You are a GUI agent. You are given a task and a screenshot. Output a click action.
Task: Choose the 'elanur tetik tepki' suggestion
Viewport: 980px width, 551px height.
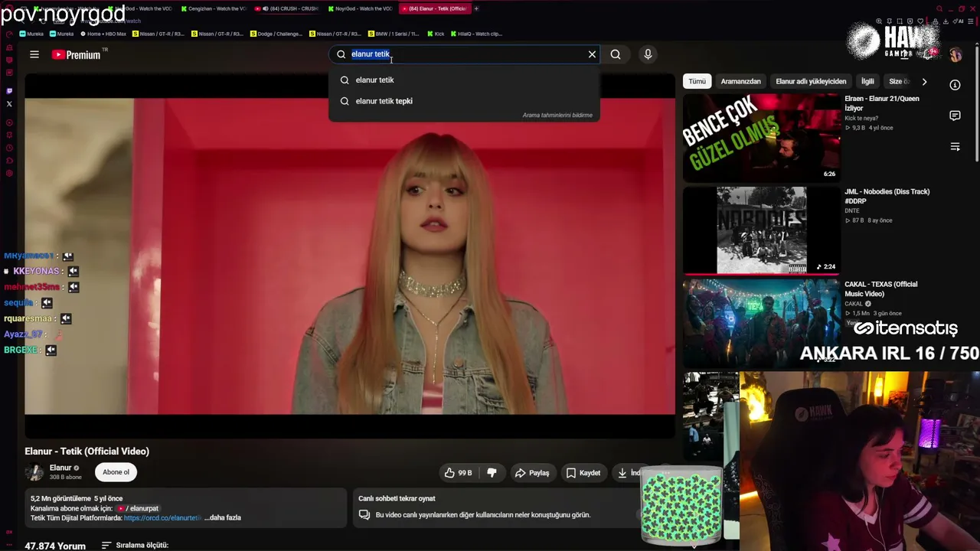click(464, 101)
